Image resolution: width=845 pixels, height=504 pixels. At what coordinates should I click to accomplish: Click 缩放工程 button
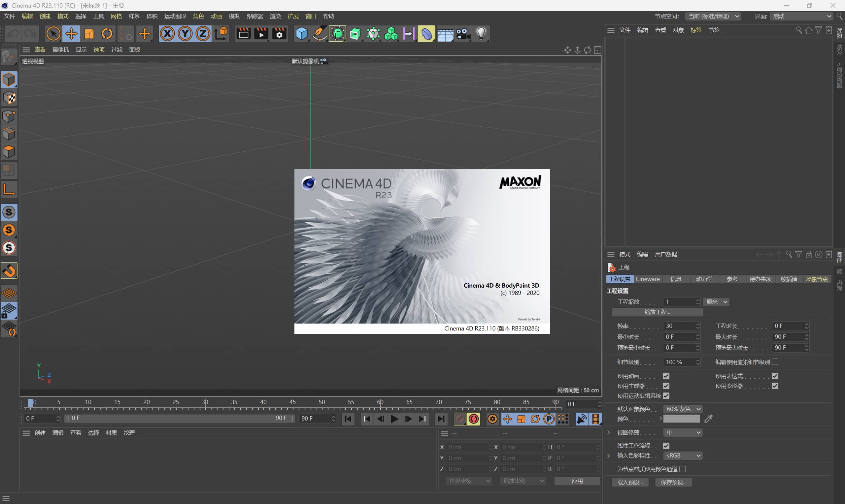click(x=658, y=312)
